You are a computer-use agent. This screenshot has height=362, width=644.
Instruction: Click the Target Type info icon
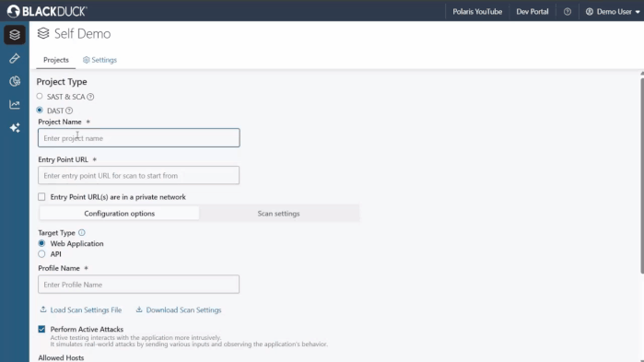point(82,233)
